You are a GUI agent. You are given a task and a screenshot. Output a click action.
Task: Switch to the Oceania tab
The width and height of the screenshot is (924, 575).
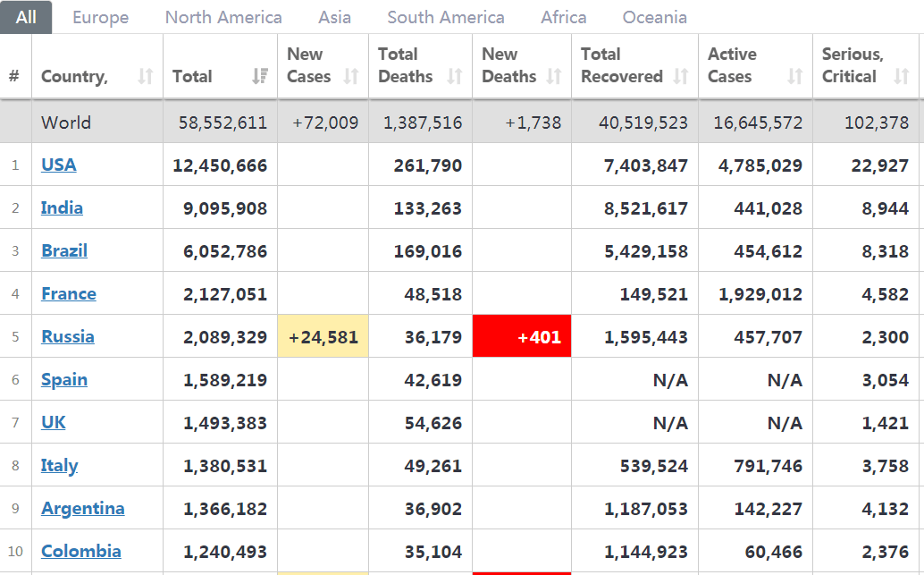[655, 17]
